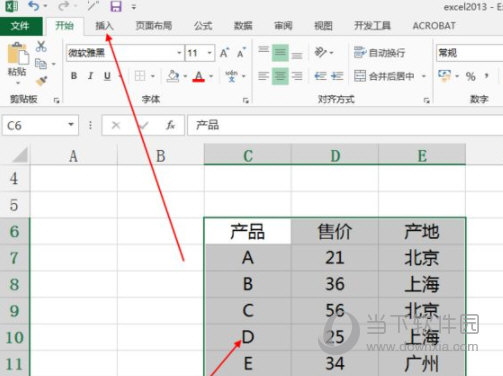Image resolution: width=503 pixels, height=376 pixels.
Task: Increase font size with large A
Action: click(x=224, y=53)
